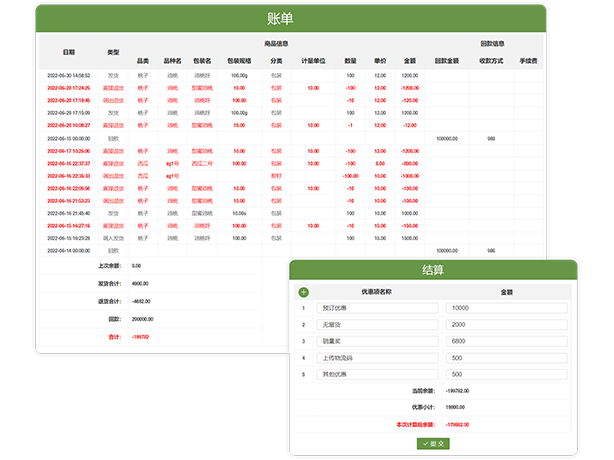Click the 计量单位 column header
The image size is (614, 460).
tap(313, 61)
